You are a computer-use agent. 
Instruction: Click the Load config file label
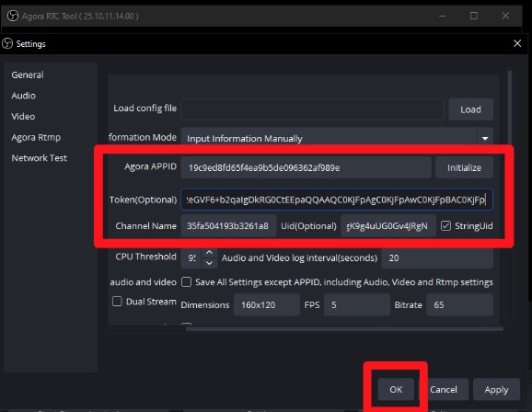[x=145, y=109]
